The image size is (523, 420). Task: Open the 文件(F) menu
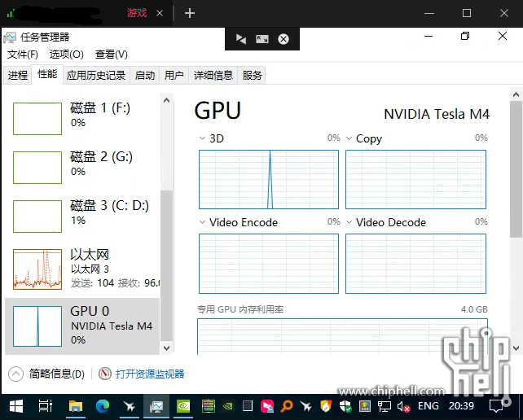pos(23,54)
